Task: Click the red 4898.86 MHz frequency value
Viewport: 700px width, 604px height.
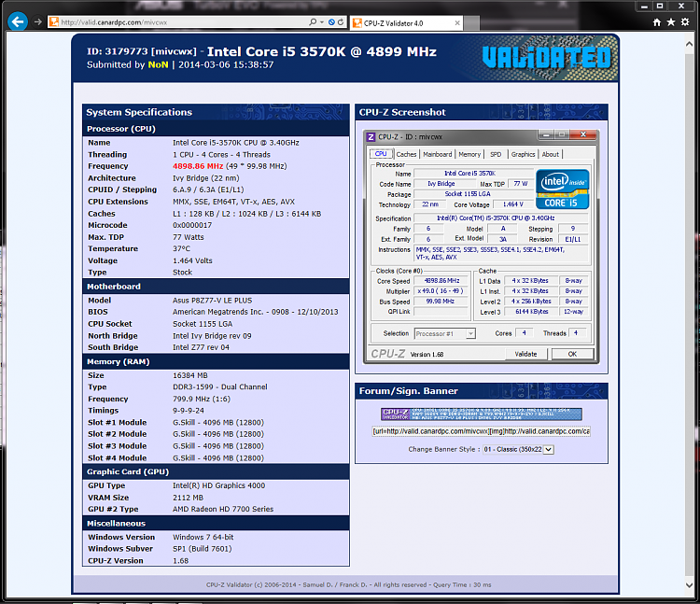Action: coord(198,166)
